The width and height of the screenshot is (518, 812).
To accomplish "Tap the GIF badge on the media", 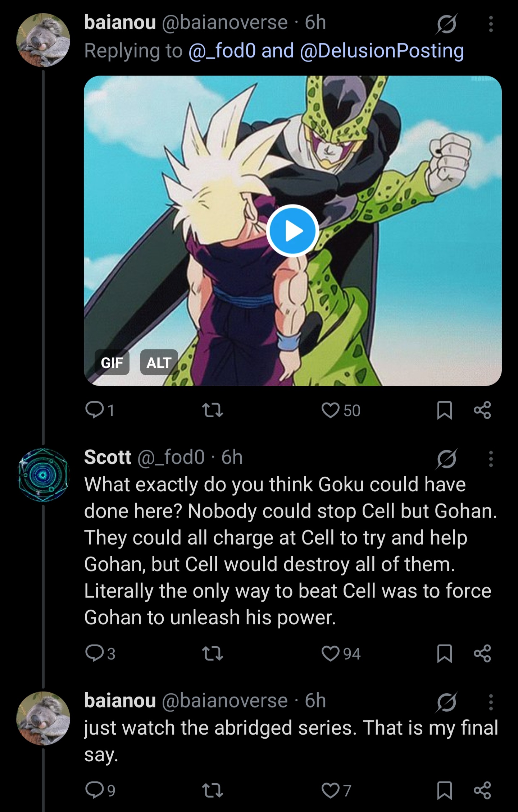I will [x=112, y=362].
